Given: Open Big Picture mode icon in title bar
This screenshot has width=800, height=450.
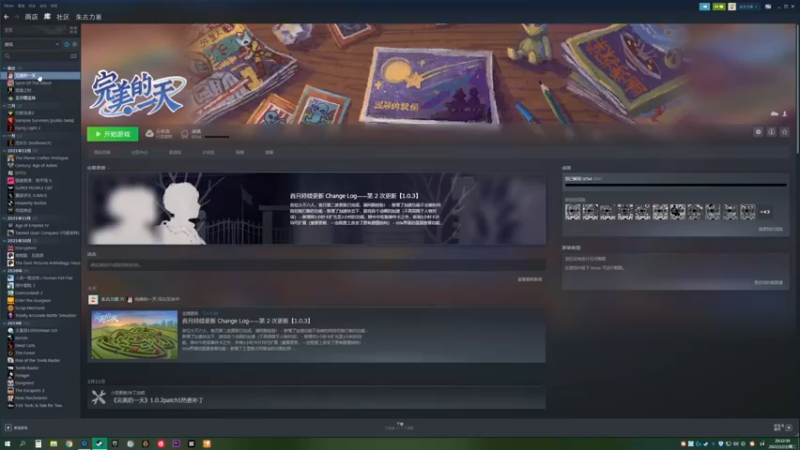Looking at the screenshot, I should [x=768, y=7].
